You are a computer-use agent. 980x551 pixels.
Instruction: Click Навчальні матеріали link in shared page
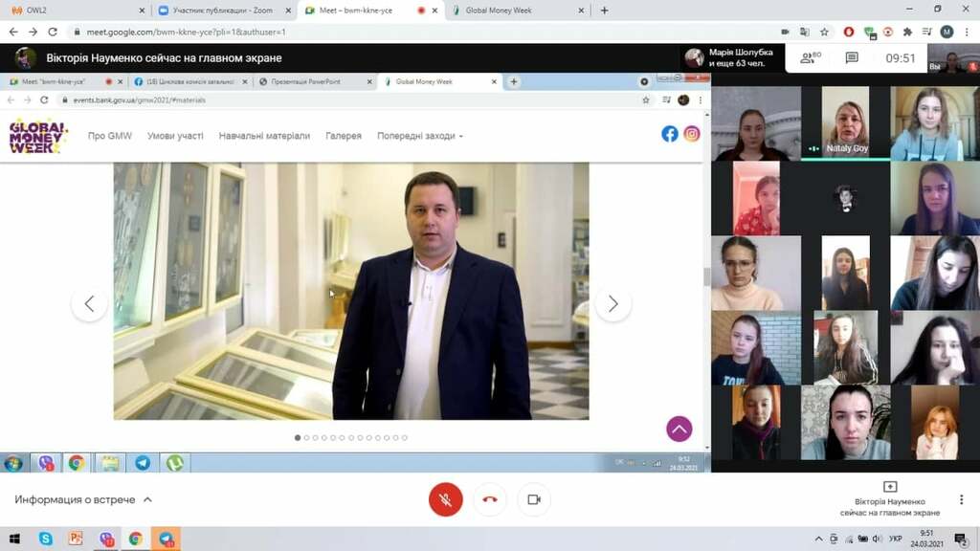point(264,136)
